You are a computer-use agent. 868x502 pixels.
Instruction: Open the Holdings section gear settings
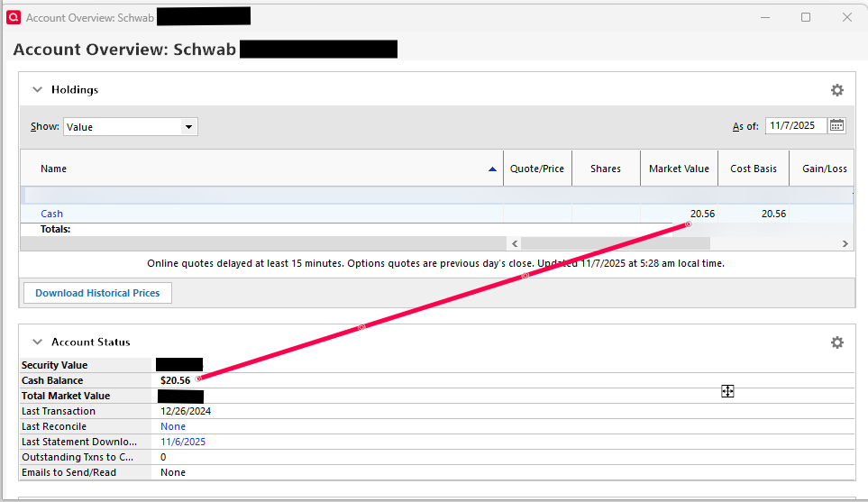click(837, 90)
